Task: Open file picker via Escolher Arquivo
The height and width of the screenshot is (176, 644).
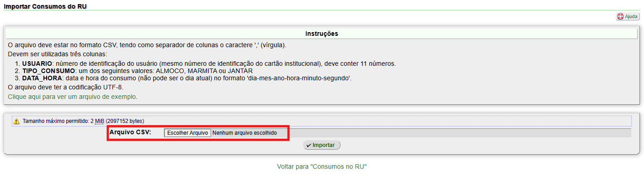Action: (187, 133)
